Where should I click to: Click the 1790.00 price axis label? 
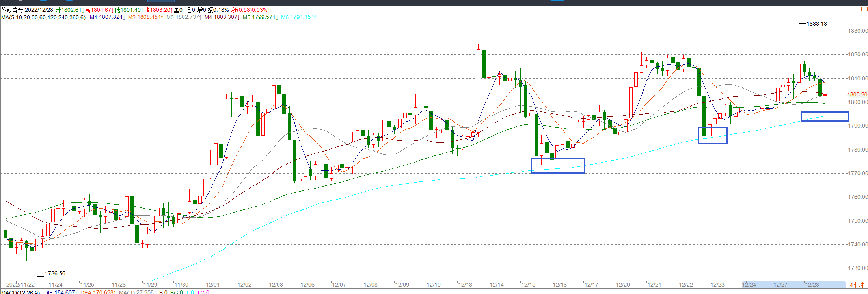(858, 126)
